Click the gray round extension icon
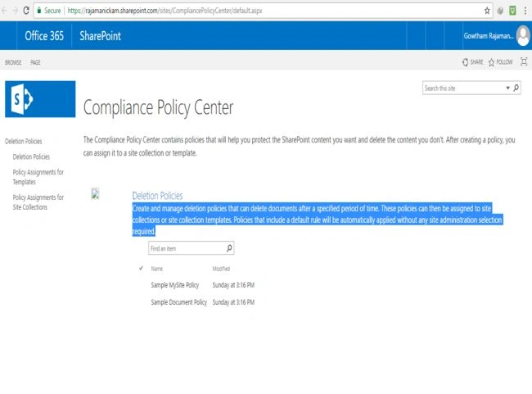Screen dimensions: 532x394 500,11
